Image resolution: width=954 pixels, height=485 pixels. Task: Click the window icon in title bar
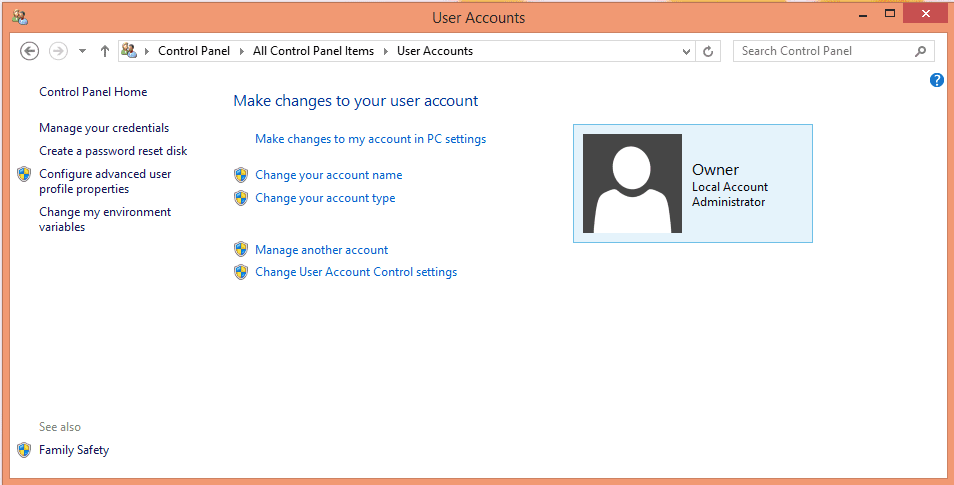tap(19, 17)
